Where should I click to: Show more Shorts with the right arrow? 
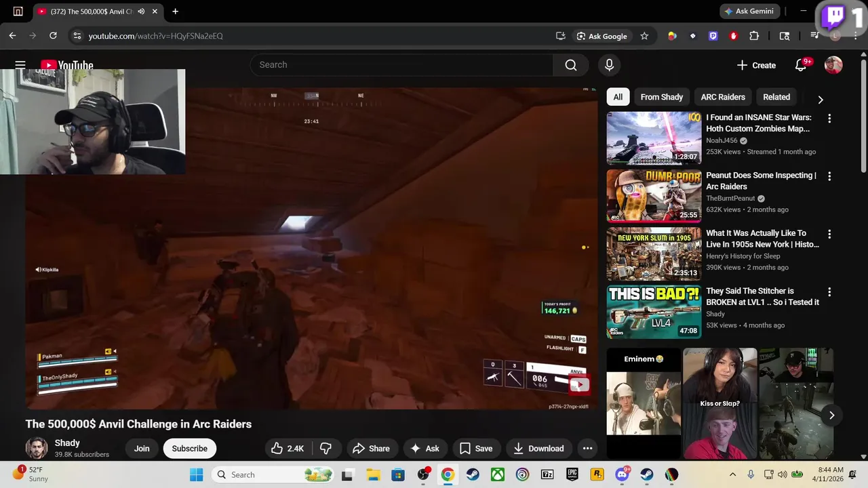click(831, 415)
